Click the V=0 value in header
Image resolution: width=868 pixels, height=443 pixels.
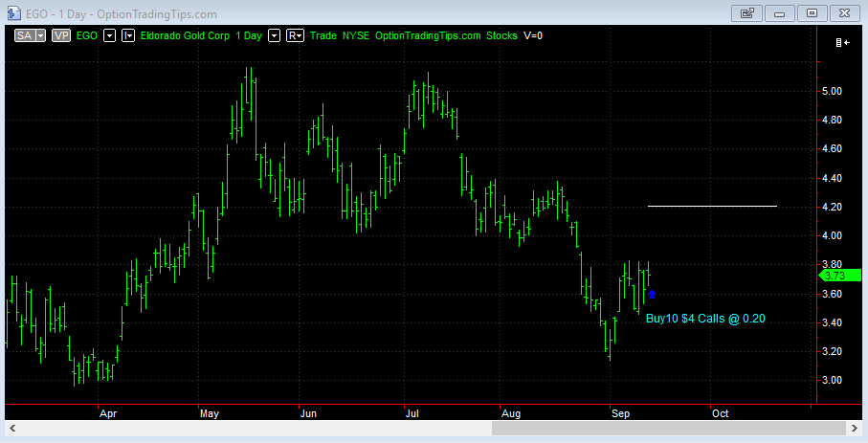tap(533, 36)
